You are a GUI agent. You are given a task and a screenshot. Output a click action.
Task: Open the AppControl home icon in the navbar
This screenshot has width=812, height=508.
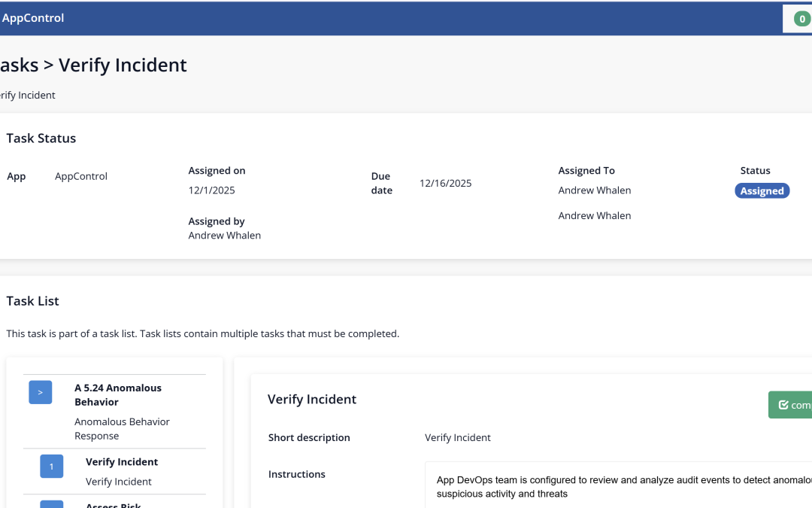[33, 17]
